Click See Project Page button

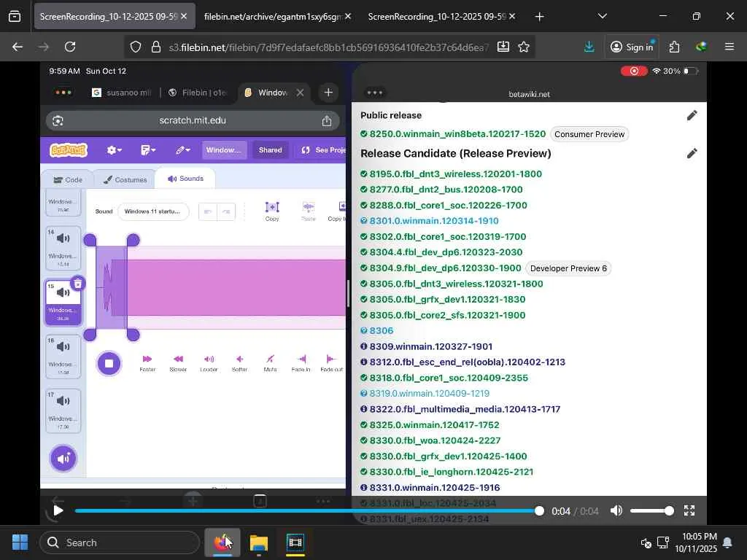tap(322, 150)
